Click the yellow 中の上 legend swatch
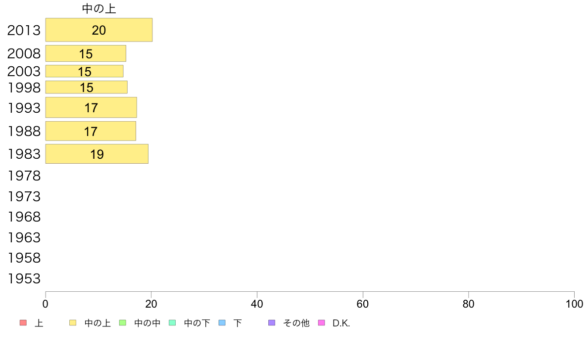 coord(73,323)
